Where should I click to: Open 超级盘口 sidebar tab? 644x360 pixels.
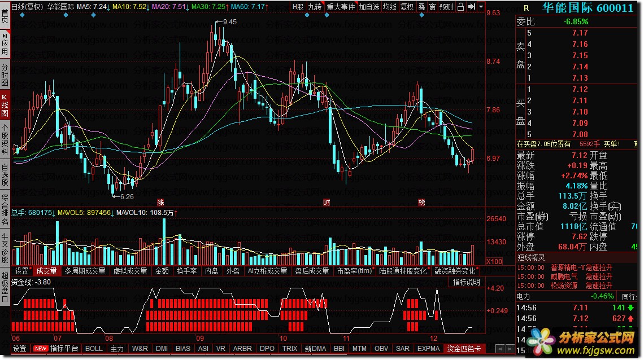(x=5, y=287)
